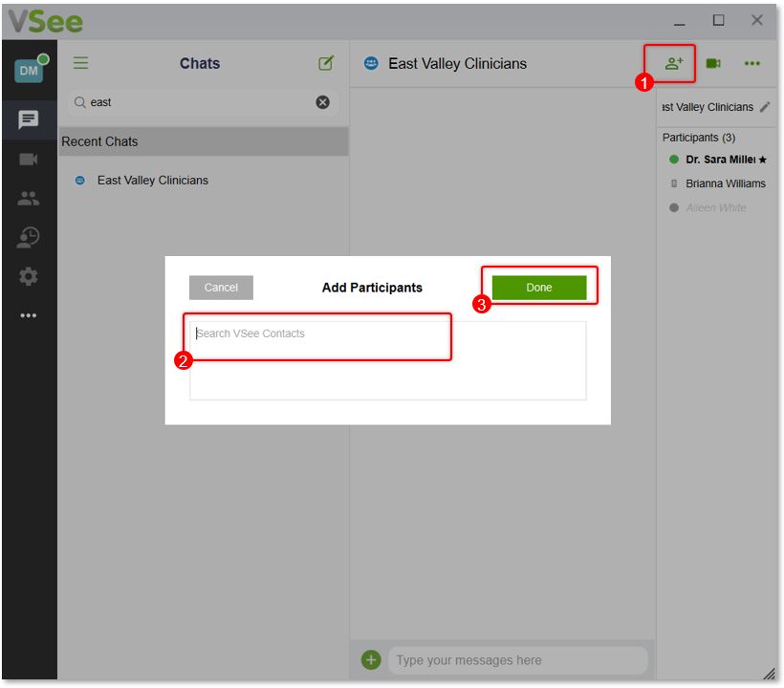Click the pencil icon to rename group
The width and height of the screenshot is (784, 688).
pos(765,107)
